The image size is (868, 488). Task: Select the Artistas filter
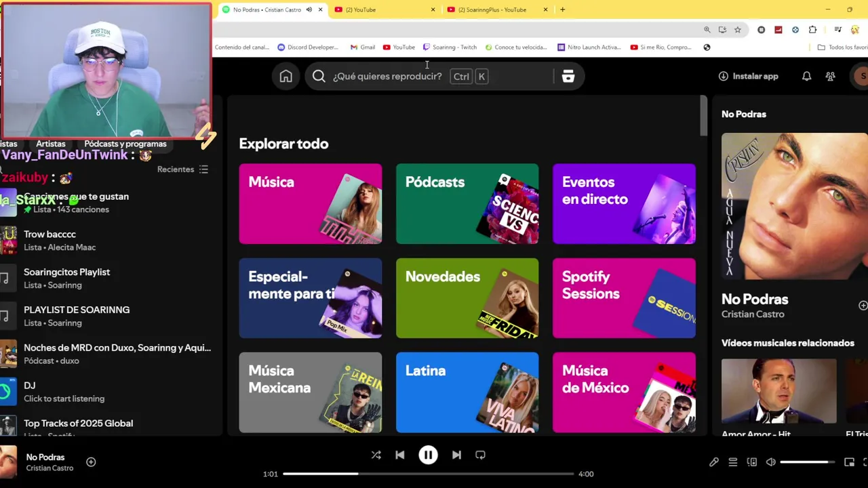pos(51,144)
